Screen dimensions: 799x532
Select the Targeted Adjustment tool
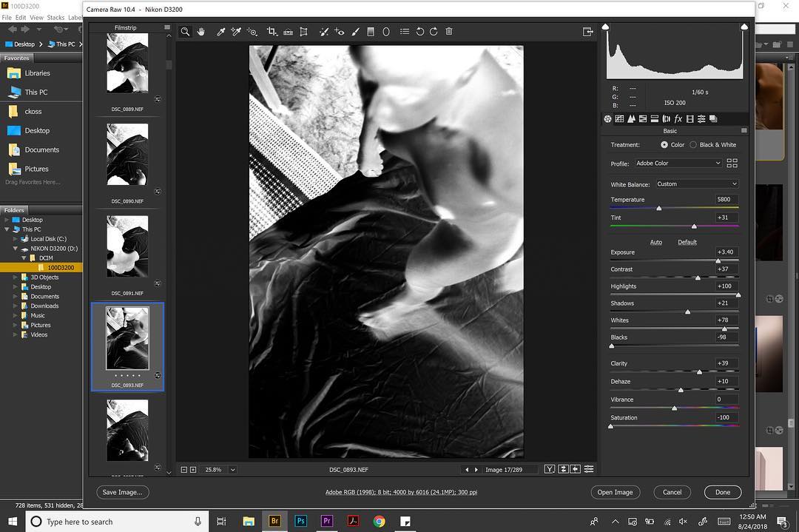252,32
